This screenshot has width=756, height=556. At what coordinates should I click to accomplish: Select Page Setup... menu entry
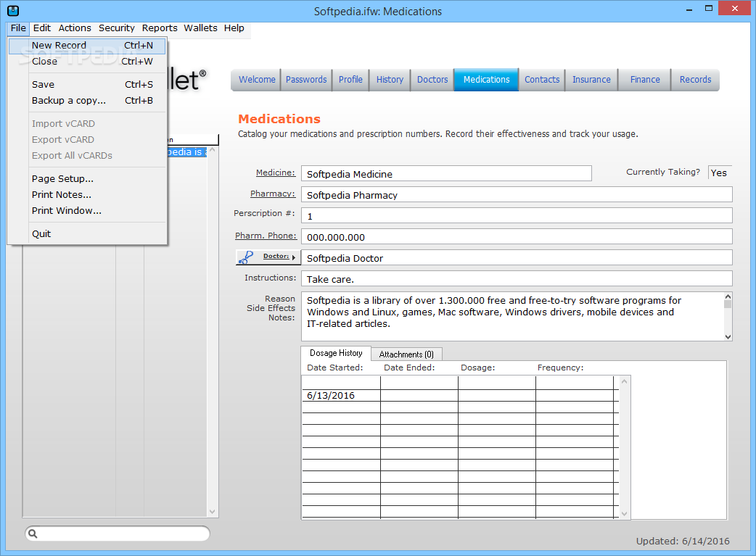[x=87, y=178]
